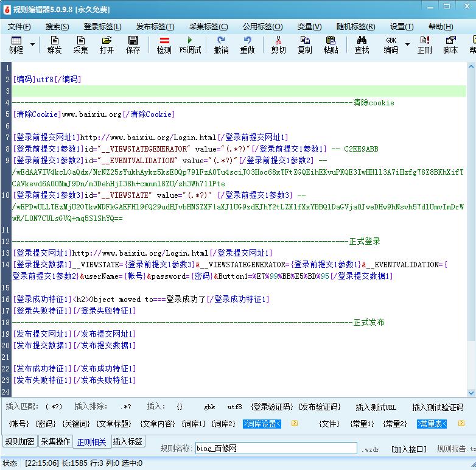Click the 规则名称 input field
476x470 pixels.
coord(276,449)
